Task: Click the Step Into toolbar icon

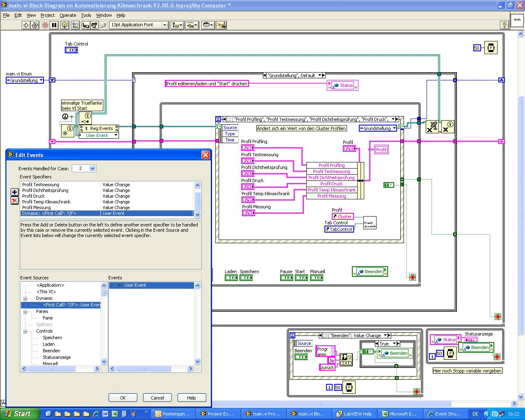Action: 86,25
